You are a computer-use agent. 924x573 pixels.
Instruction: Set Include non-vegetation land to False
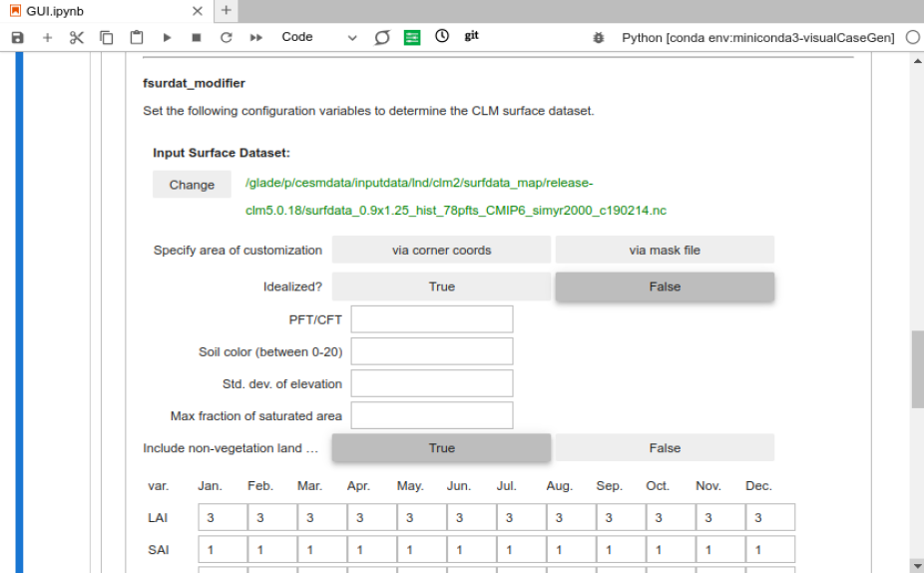pos(665,448)
